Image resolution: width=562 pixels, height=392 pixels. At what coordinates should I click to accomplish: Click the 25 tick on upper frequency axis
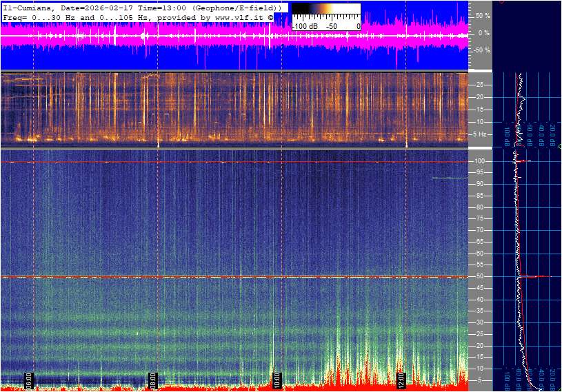coord(481,85)
